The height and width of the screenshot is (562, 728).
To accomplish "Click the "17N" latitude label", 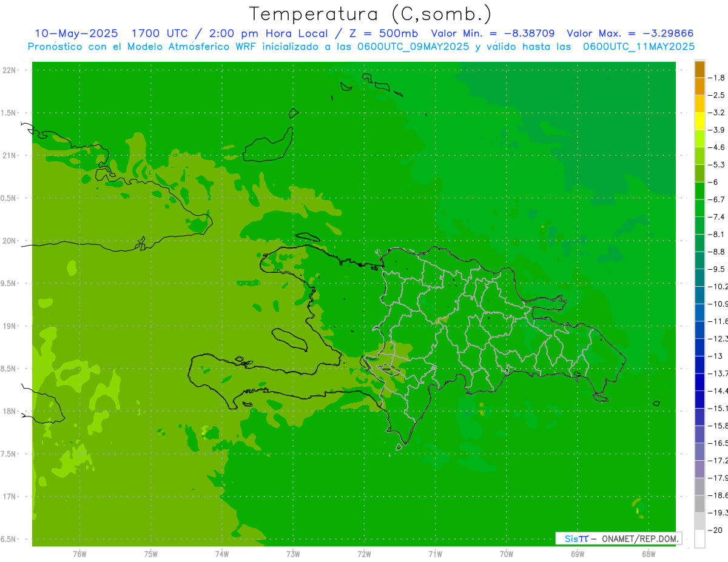I will 10,497.
